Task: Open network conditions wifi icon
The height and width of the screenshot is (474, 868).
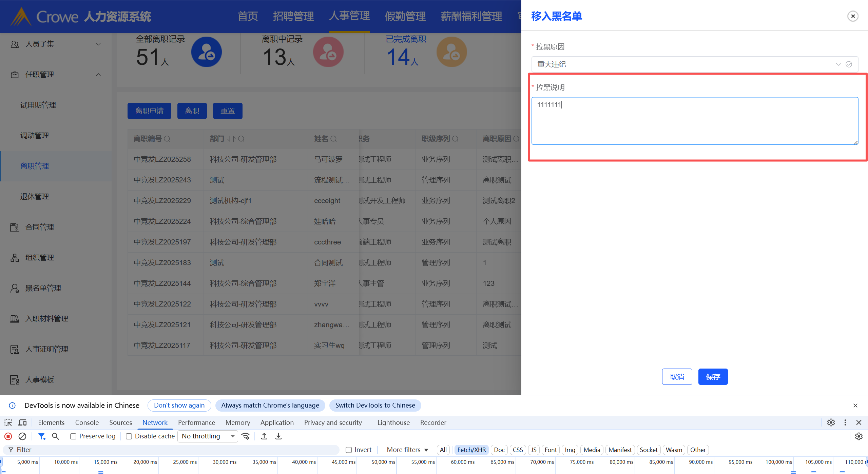Action: tap(246, 436)
